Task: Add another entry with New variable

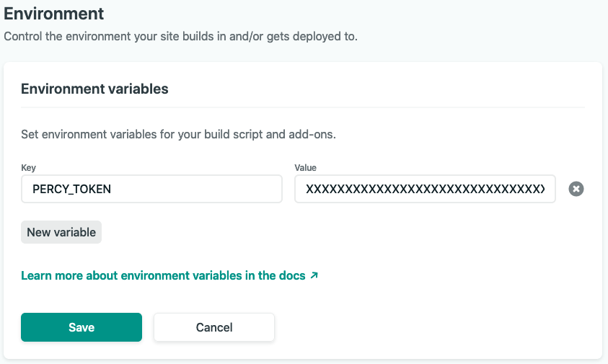Action: (x=61, y=232)
